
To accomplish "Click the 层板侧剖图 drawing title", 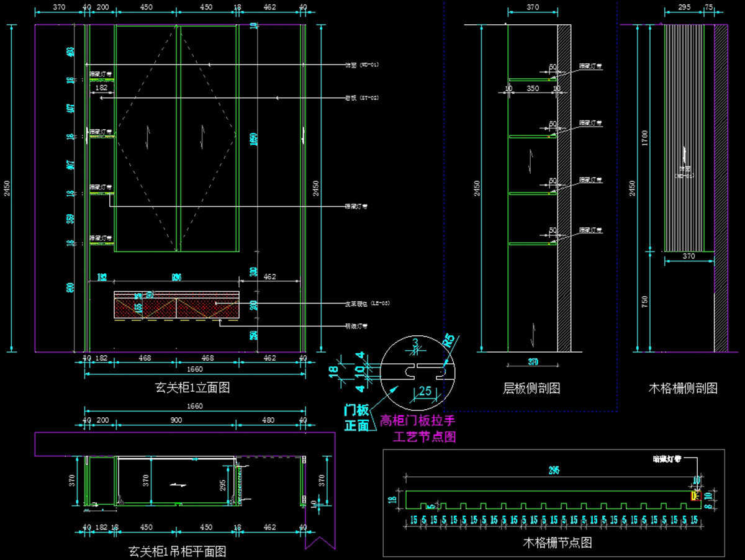I will (x=531, y=389).
